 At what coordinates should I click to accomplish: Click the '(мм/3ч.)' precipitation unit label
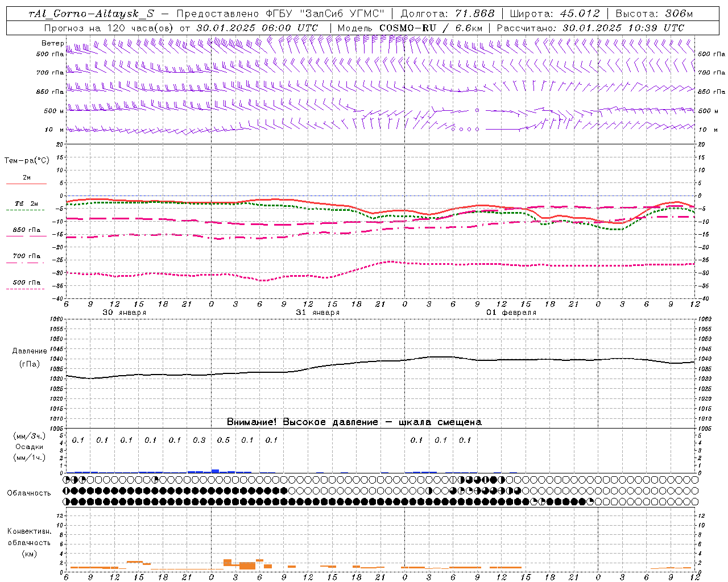click(30, 436)
